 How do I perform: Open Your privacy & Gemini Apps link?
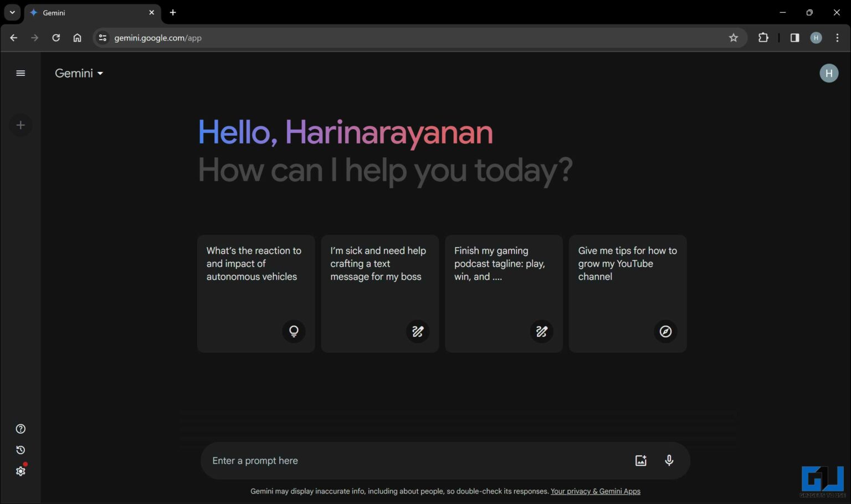pos(595,491)
